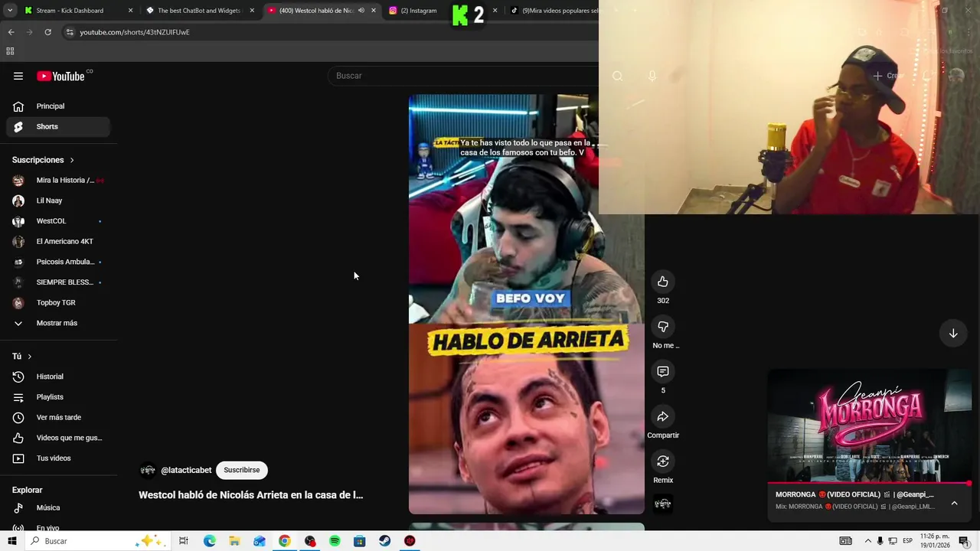Open Spotify from the taskbar
Viewport: 980px width, 551px height.
[335, 541]
